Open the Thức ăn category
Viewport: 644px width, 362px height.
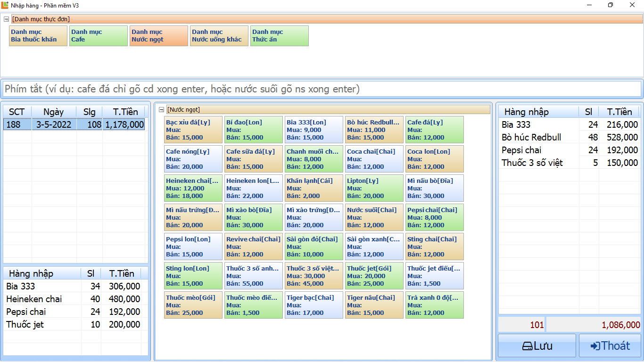pyautogui.click(x=280, y=36)
